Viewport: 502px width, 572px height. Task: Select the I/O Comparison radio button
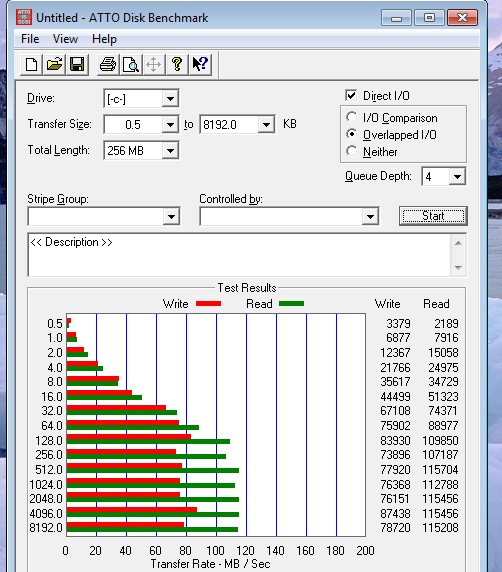(351, 117)
